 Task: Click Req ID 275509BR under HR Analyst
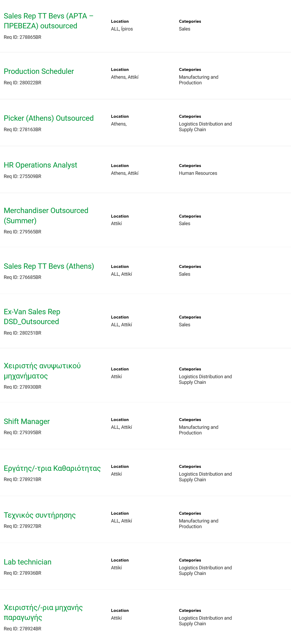click(x=22, y=176)
